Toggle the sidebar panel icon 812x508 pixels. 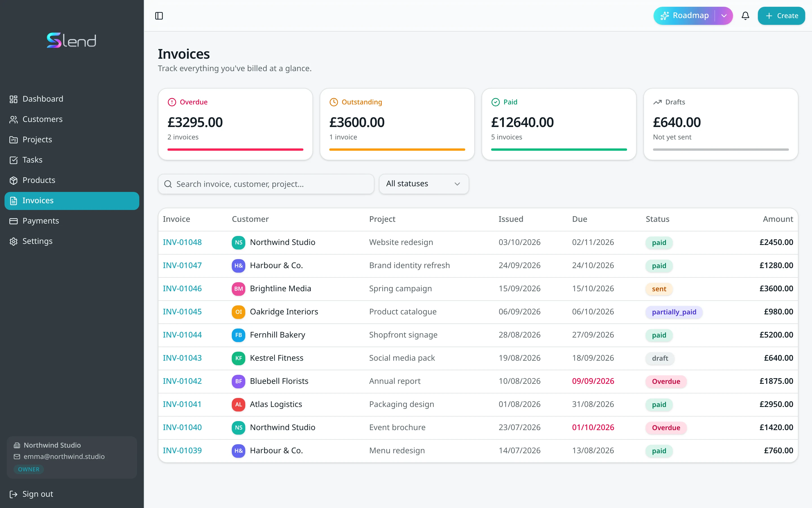click(159, 16)
